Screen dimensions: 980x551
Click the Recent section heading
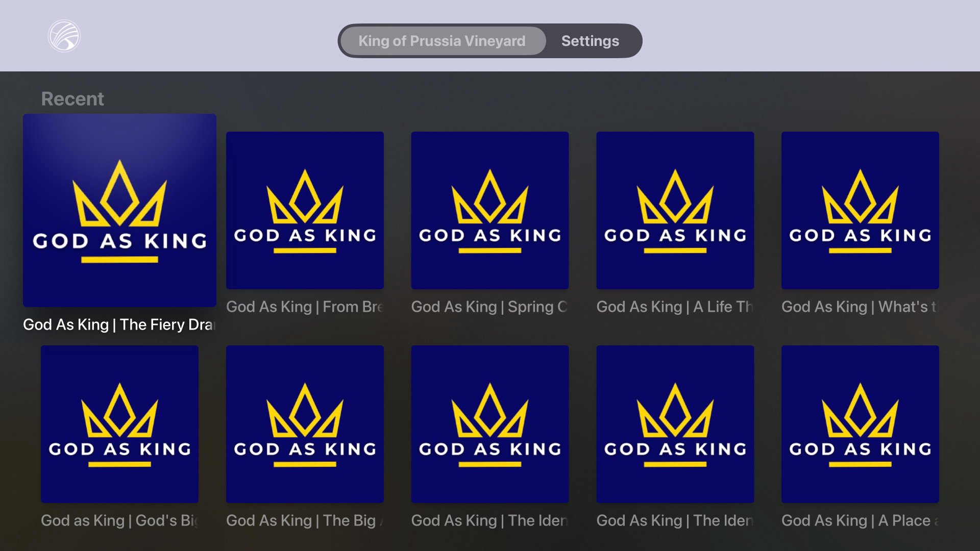pos(72,98)
